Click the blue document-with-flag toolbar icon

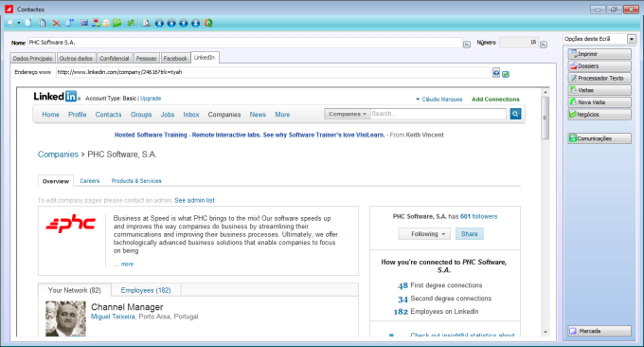click(x=69, y=23)
